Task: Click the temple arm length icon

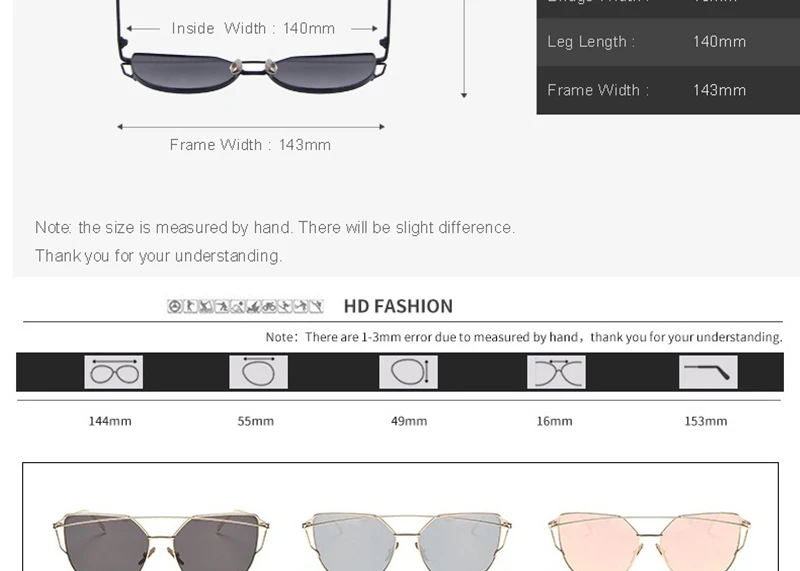Action: 708,372
